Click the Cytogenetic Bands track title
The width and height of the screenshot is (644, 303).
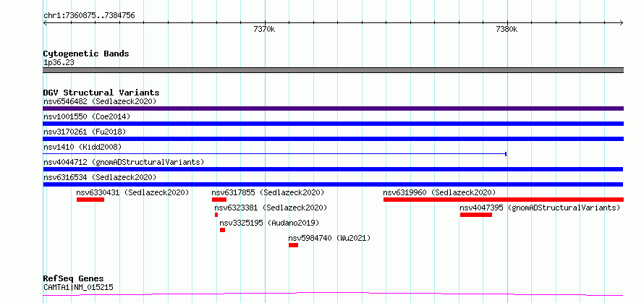(86, 54)
